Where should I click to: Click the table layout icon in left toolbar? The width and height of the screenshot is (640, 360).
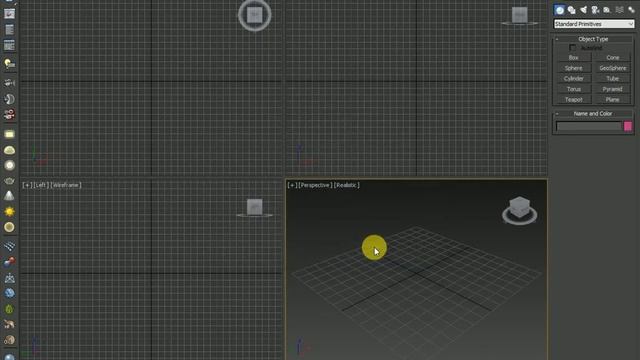pos(9,45)
